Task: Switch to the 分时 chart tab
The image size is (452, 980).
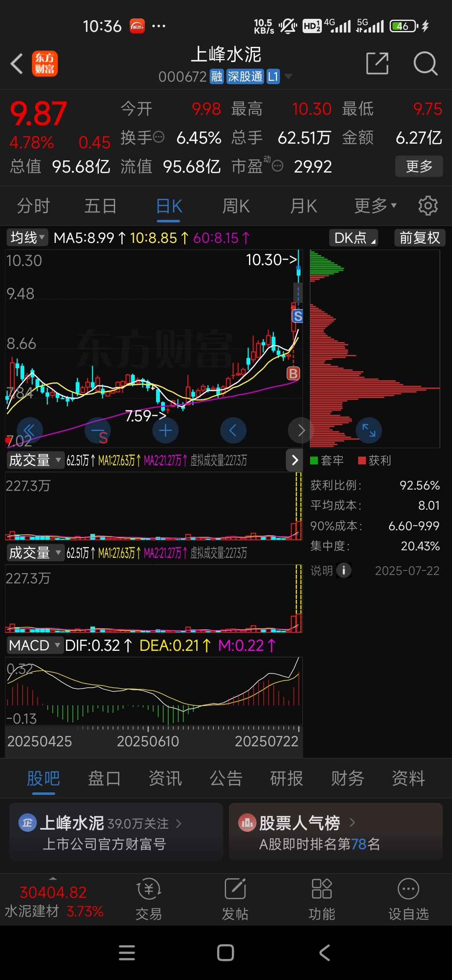Action: click(x=33, y=206)
